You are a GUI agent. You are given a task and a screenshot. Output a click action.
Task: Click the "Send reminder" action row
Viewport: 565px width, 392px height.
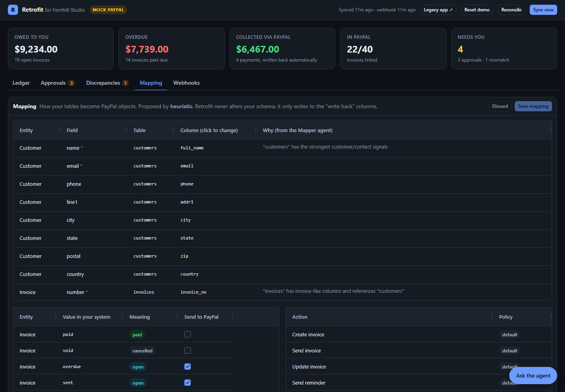tap(419, 383)
